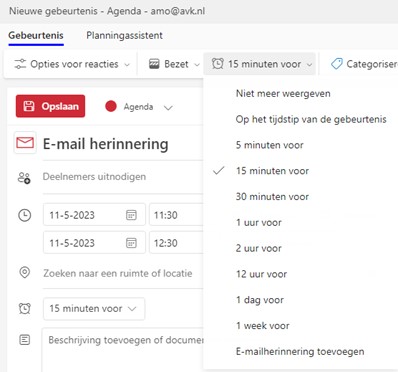Image resolution: width=398 pixels, height=372 pixels.
Task: Click the Opties voor reacties sliders icon
Action: pos(20,64)
